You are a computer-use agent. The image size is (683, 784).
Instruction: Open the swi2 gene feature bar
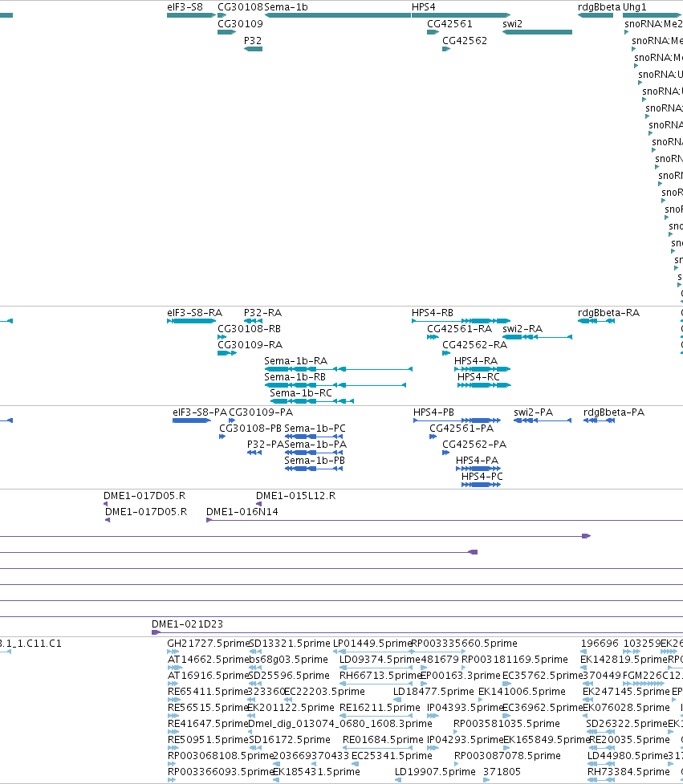point(538,33)
